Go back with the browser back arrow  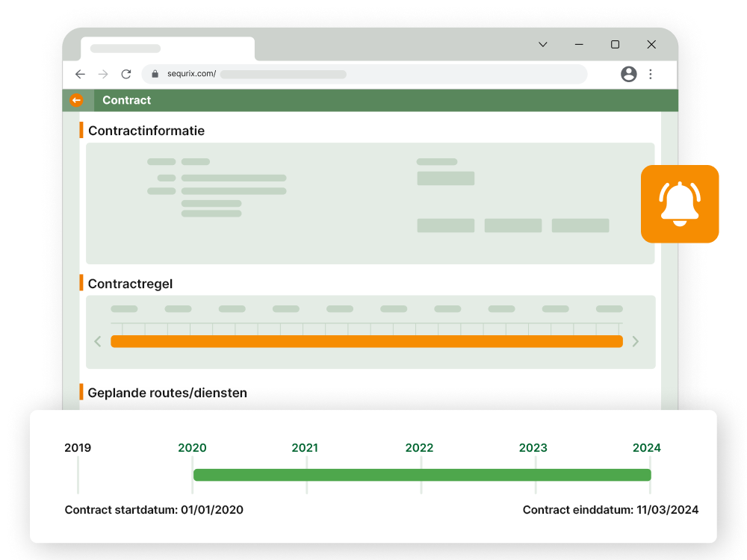click(80, 74)
